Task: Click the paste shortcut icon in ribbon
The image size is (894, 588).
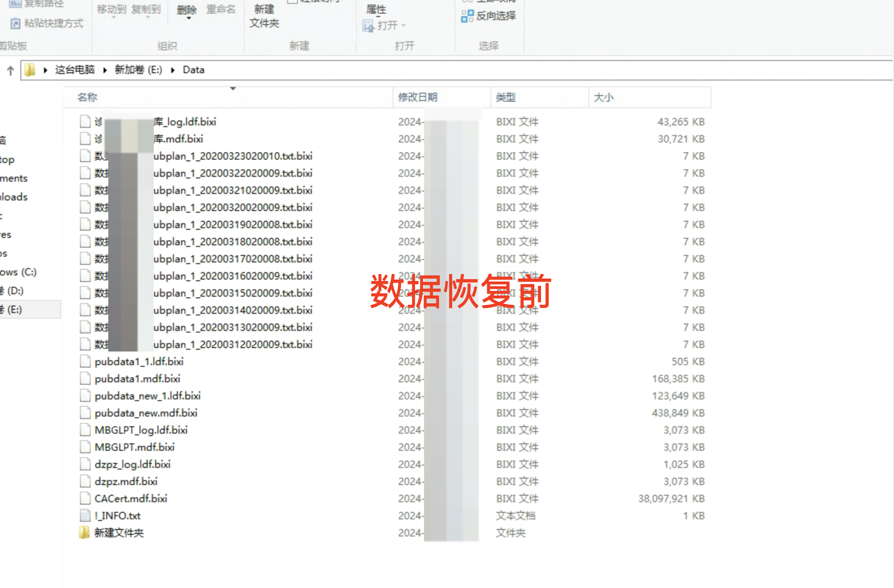Action: 15,23
